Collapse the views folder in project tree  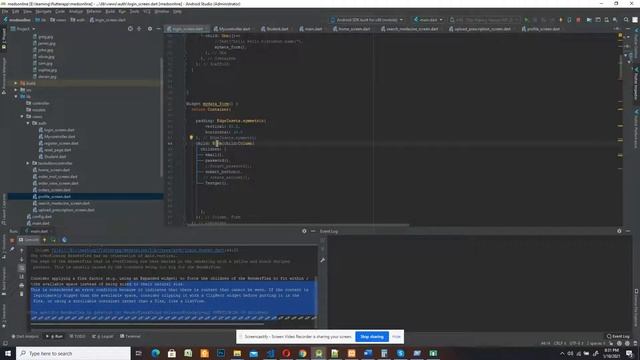pos(22,117)
